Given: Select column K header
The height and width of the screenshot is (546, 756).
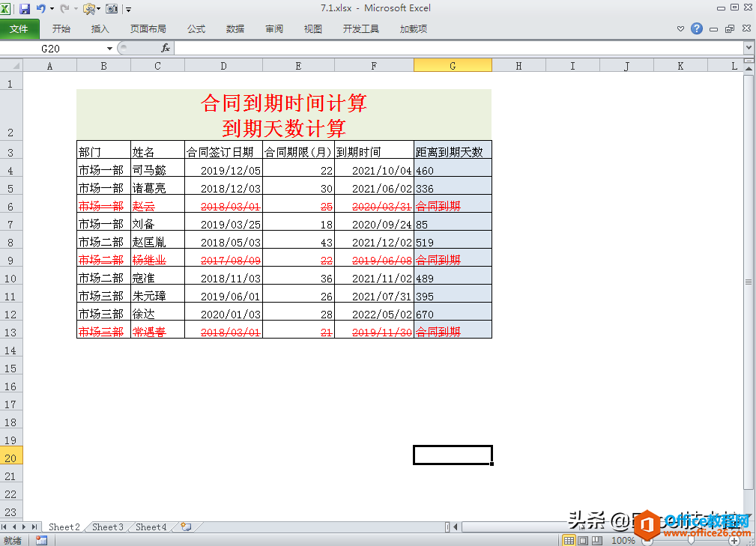Looking at the screenshot, I should [x=680, y=66].
